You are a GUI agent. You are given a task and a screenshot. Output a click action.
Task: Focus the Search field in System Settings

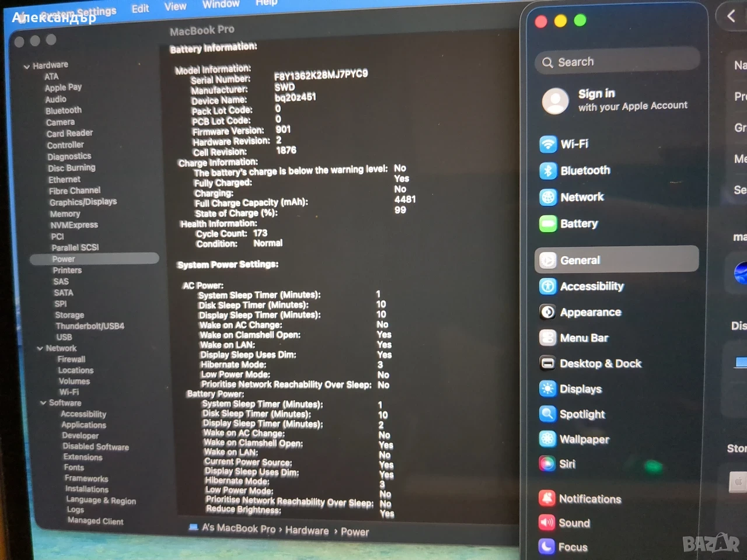(x=617, y=61)
